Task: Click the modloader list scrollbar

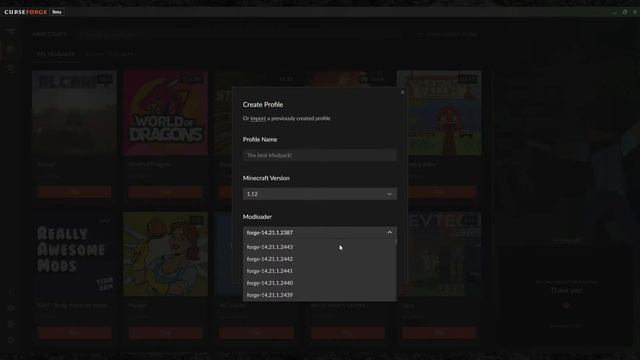Action: [396, 243]
